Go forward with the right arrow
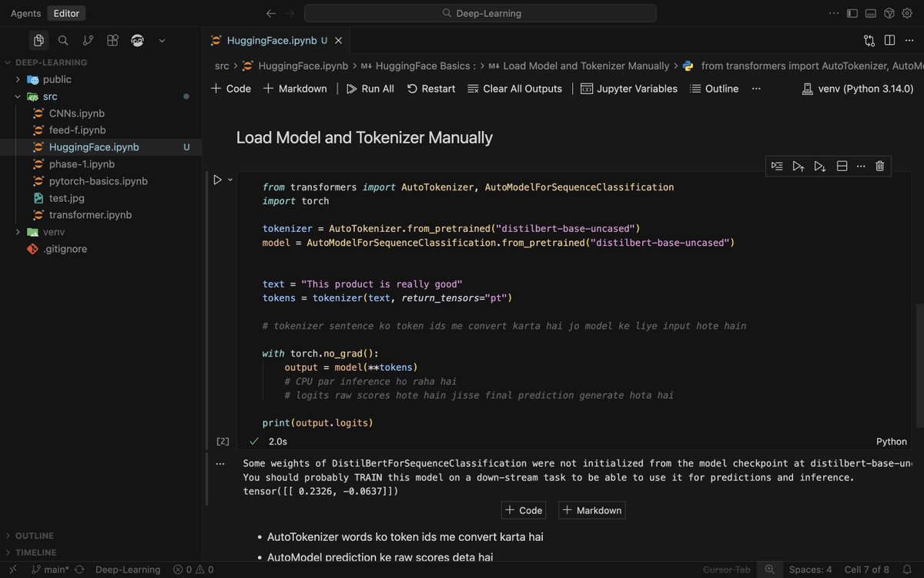The image size is (924, 578). [290, 13]
